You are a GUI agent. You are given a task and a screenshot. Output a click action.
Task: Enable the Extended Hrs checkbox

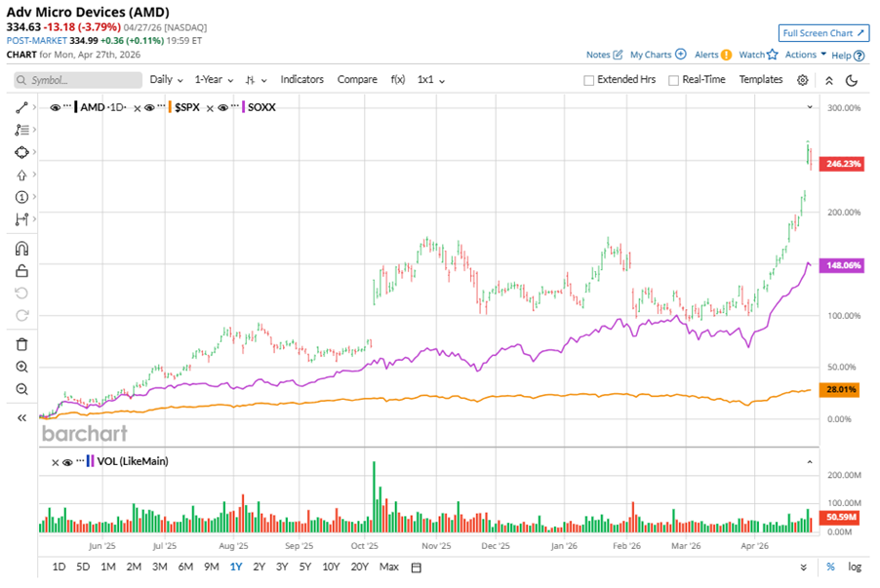(x=588, y=80)
